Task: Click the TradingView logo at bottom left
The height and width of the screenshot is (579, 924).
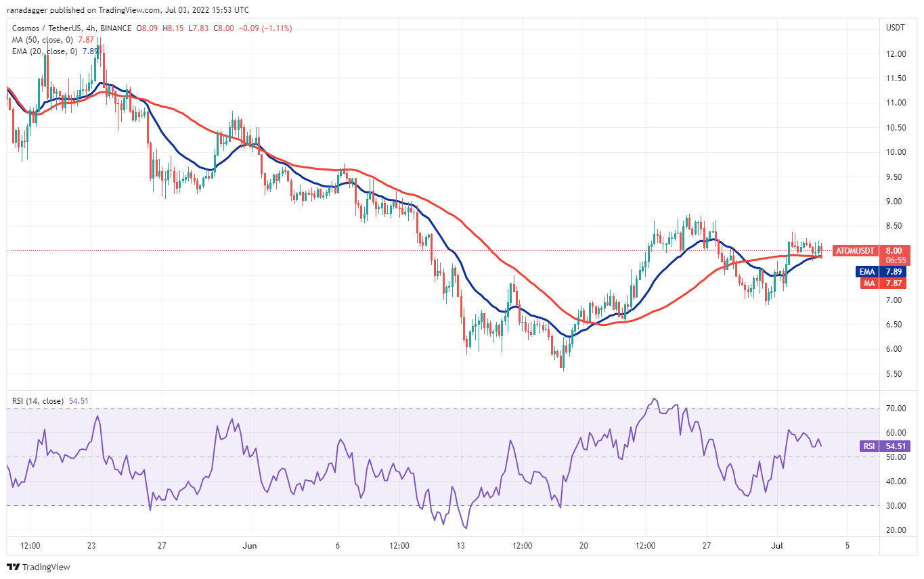Action: pyautogui.click(x=39, y=567)
